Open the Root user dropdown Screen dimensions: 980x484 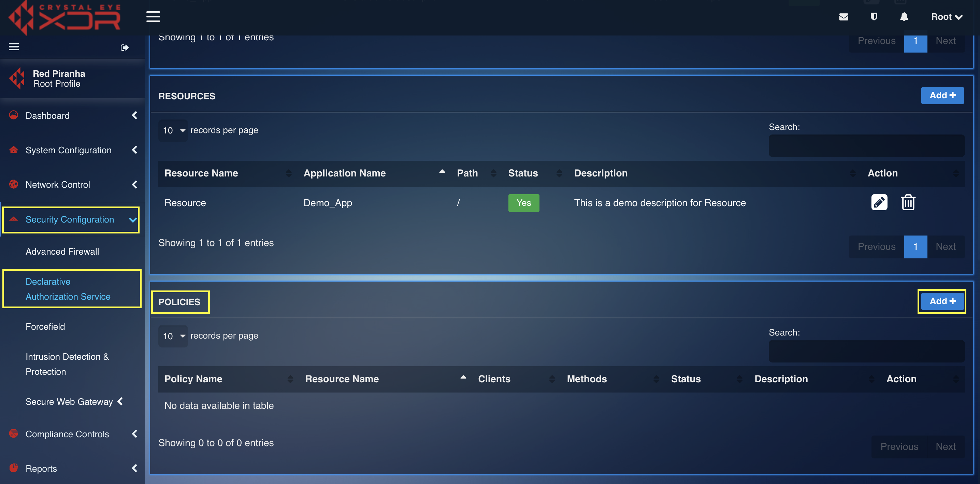pos(947,17)
